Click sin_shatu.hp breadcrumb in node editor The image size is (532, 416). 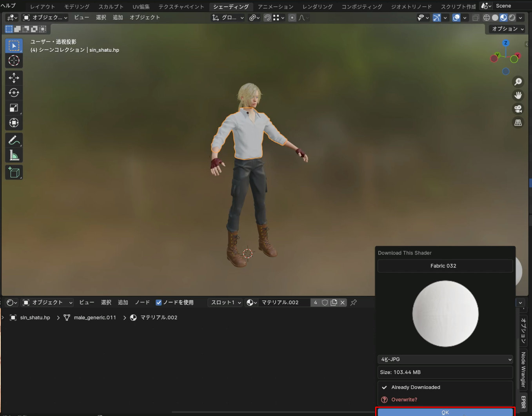(x=30, y=318)
